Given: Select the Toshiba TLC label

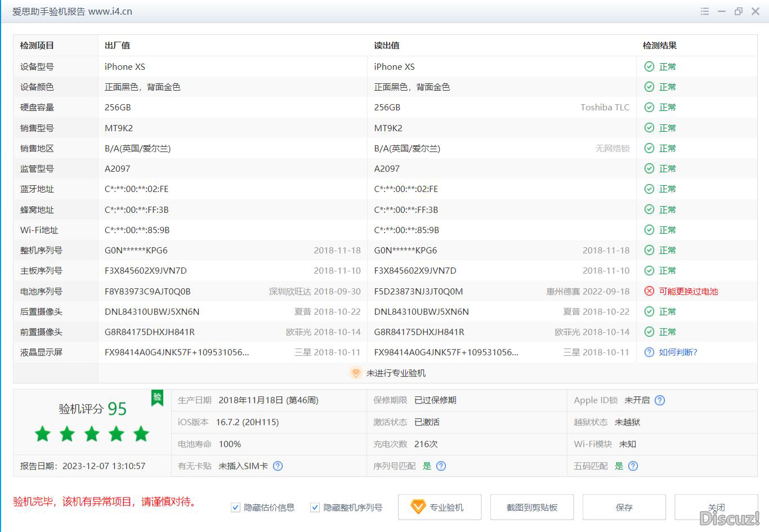Looking at the screenshot, I should (x=605, y=107).
